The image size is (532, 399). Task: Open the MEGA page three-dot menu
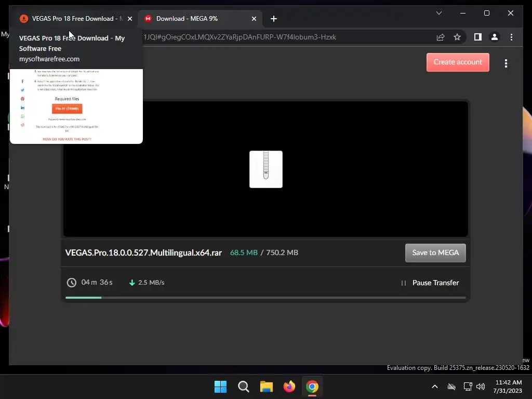tap(506, 63)
